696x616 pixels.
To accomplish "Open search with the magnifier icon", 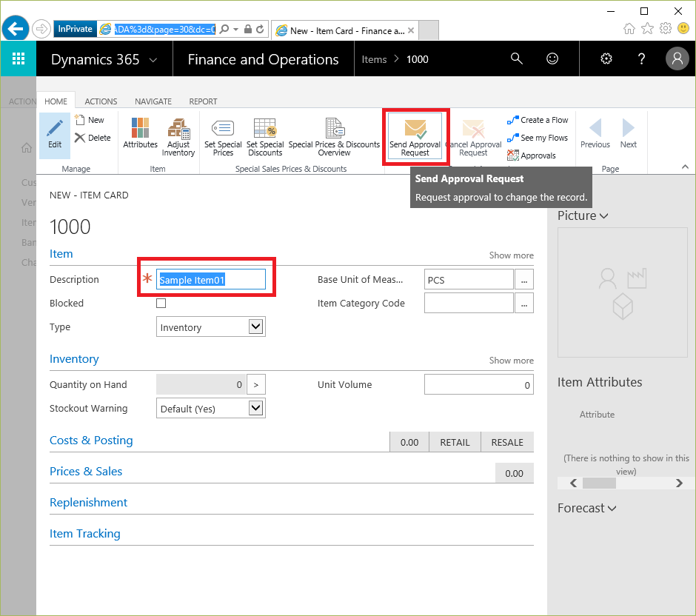I will coord(516,58).
